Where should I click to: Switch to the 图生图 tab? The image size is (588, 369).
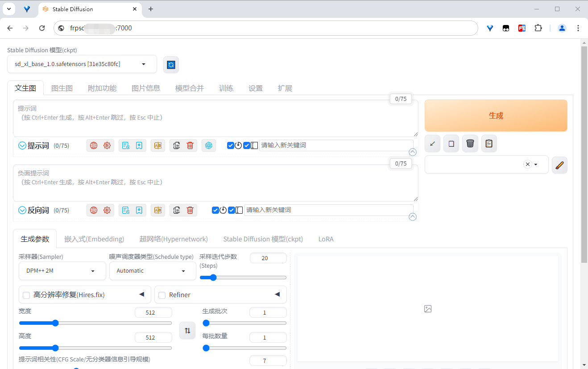(x=62, y=88)
